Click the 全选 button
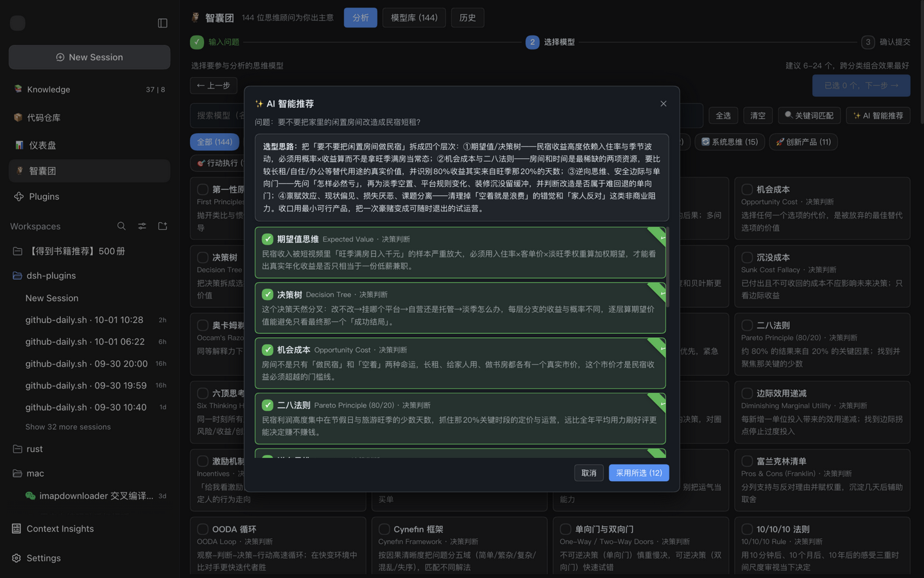Screen dimensions: 924x578 (723, 116)
